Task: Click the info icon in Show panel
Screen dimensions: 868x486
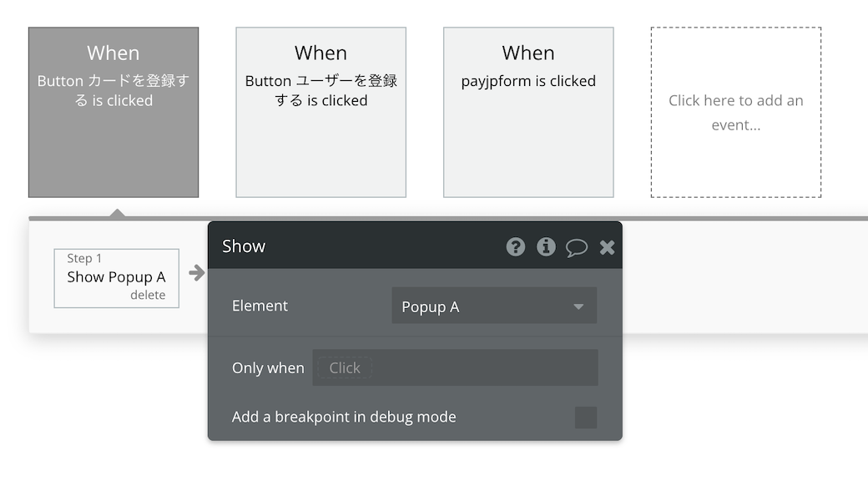Action: (x=546, y=246)
